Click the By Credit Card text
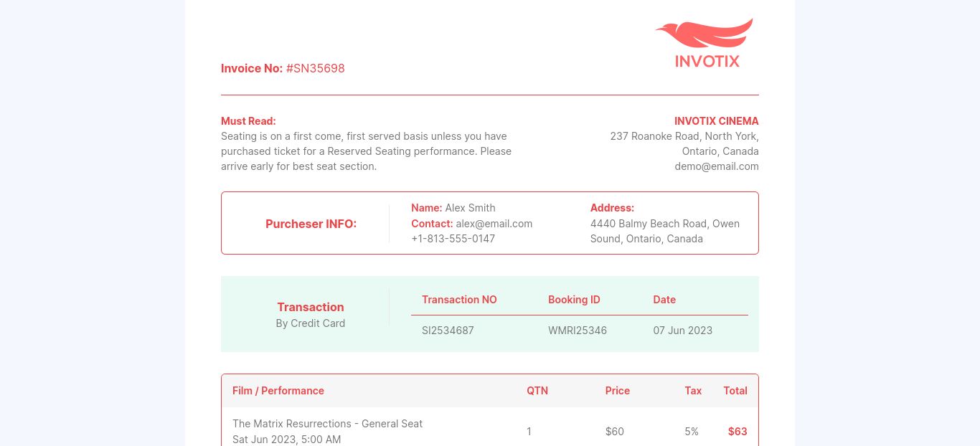The height and width of the screenshot is (446, 980). tap(311, 323)
